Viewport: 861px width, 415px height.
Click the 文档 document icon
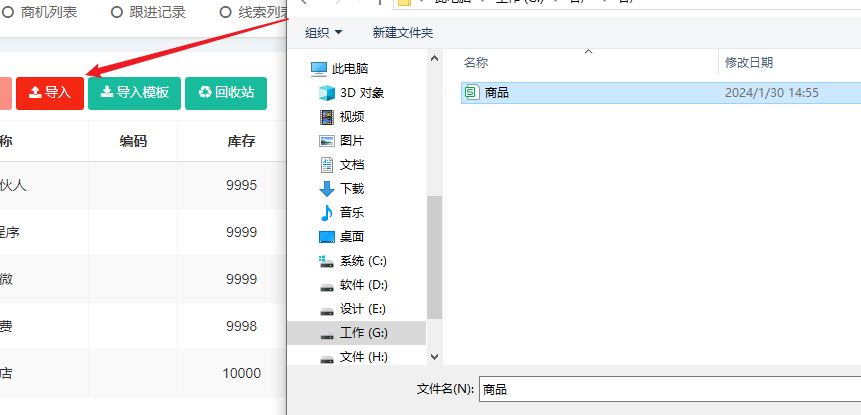[327, 165]
